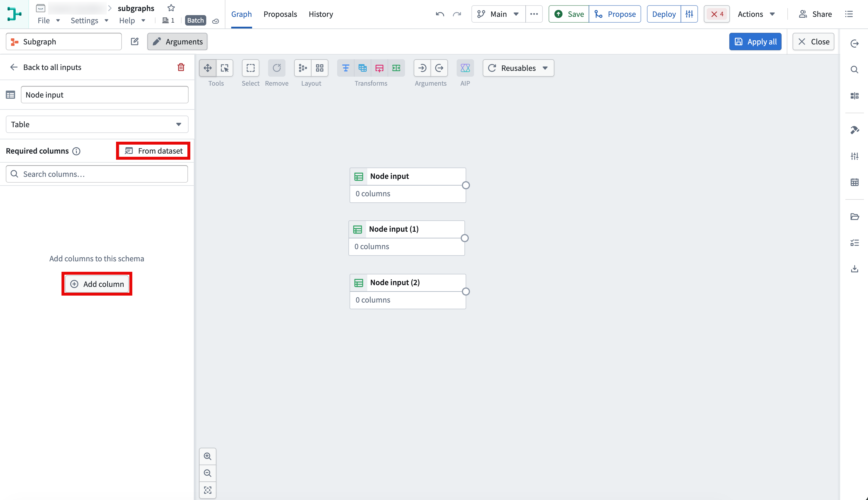This screenshot has width=868, height=500.
Task: Activate the pointer selection tool
Action: (x=225, y=68)
